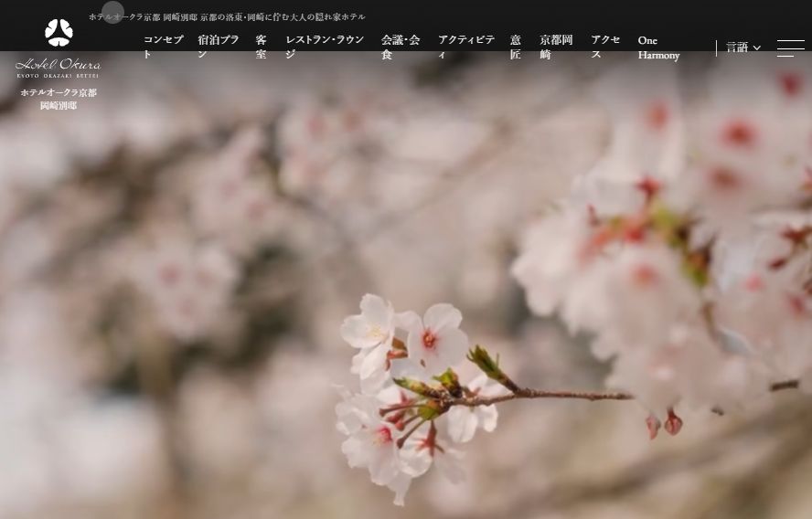Viewport: 812px width, 519px height.
Task: Click the 京都の洛東・岡崎に佇む大人の隠れ家ホテル tagline
Action: [283, 17]
